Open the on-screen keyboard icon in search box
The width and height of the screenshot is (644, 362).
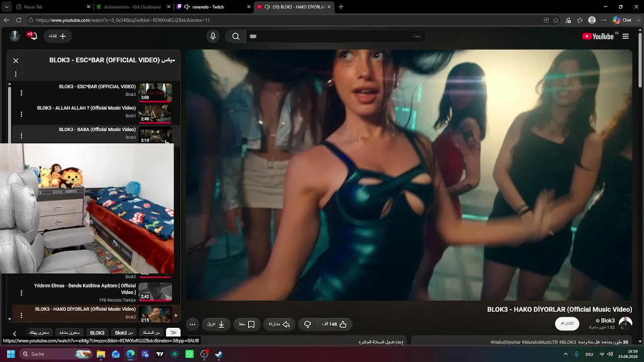(253, 36)
